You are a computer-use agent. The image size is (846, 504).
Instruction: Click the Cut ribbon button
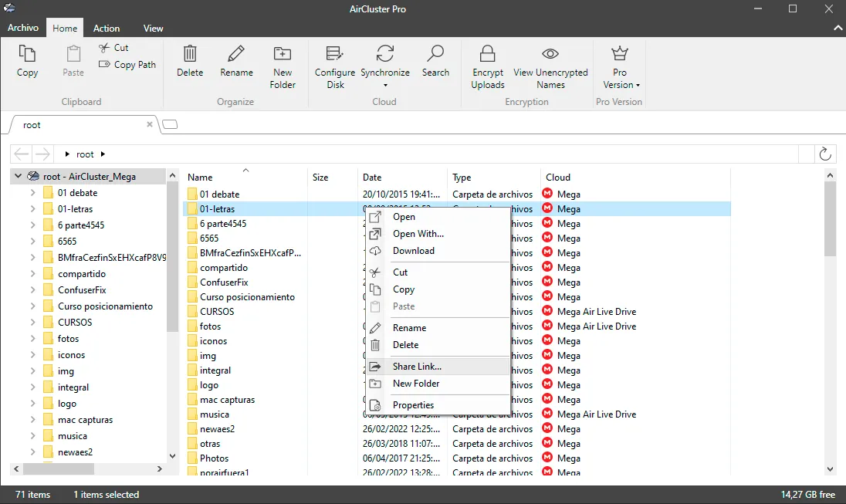(x=113, y=48)
